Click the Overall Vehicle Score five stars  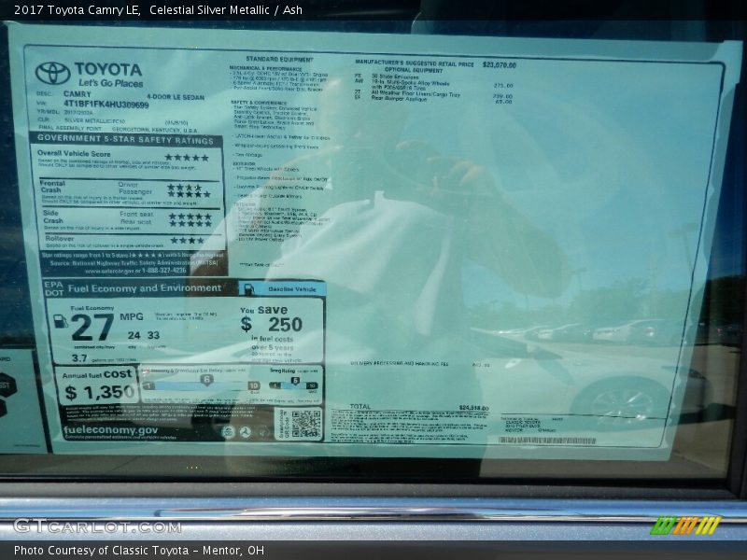(x=187, y=158)
